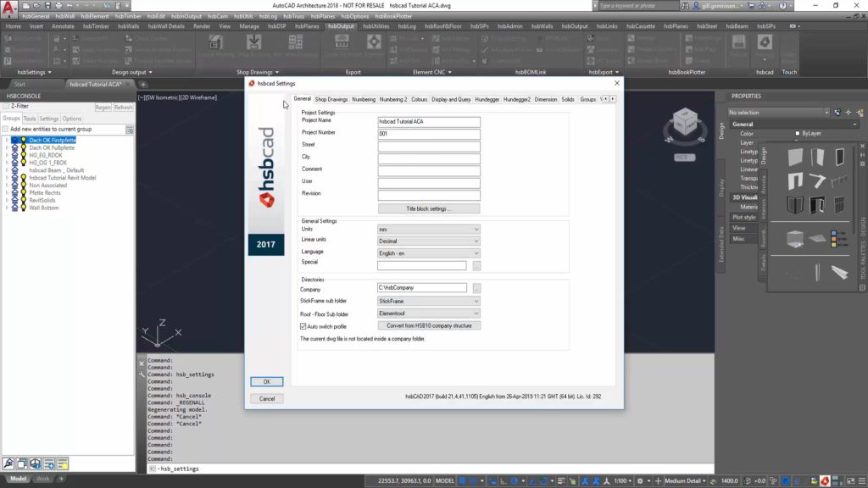Click the command line input field

tap(431, 469)
